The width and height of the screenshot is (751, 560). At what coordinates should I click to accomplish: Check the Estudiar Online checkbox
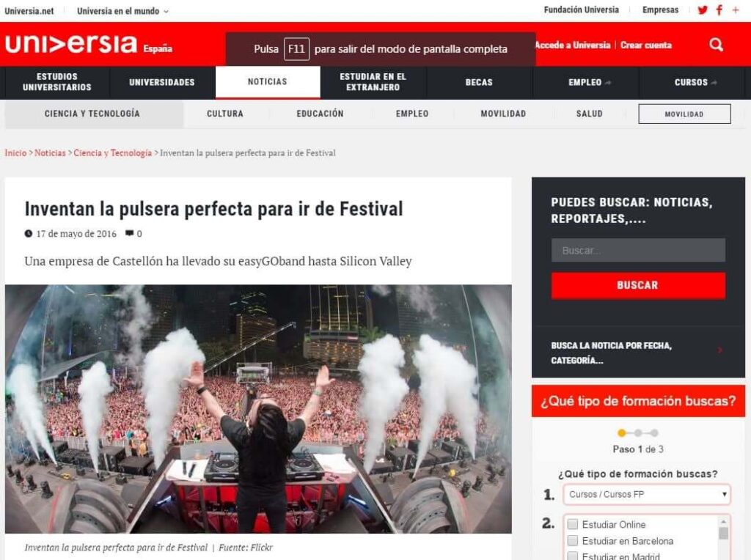pyautogui.click(x=572, y=523)
